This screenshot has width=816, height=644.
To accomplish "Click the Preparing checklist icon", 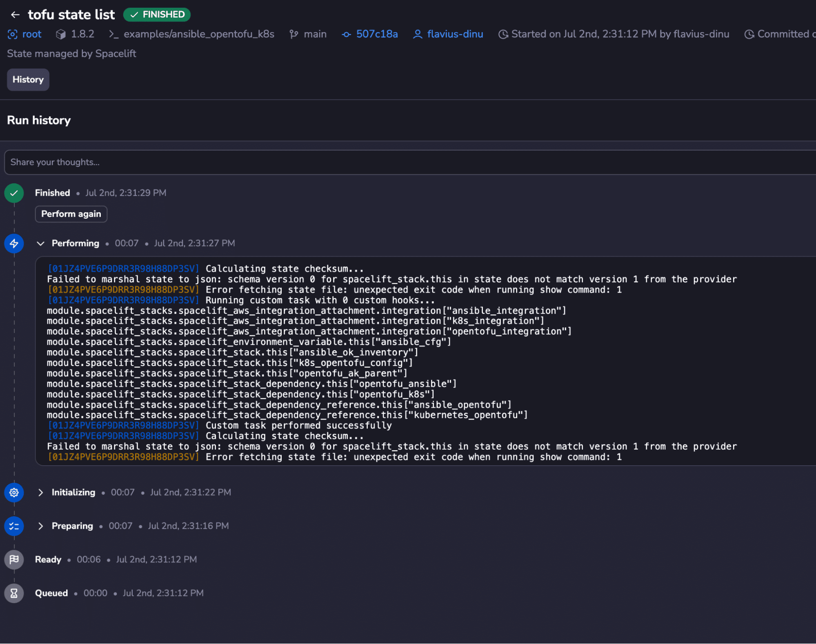I will coord(14,526).
